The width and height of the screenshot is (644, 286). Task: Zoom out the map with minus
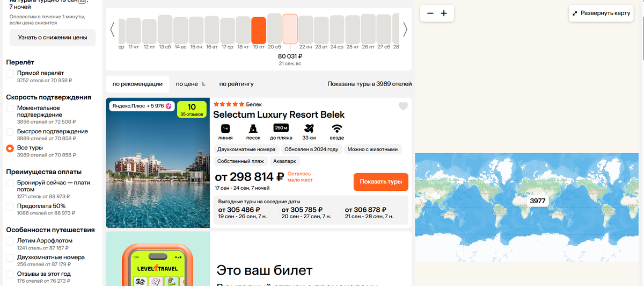430,13
